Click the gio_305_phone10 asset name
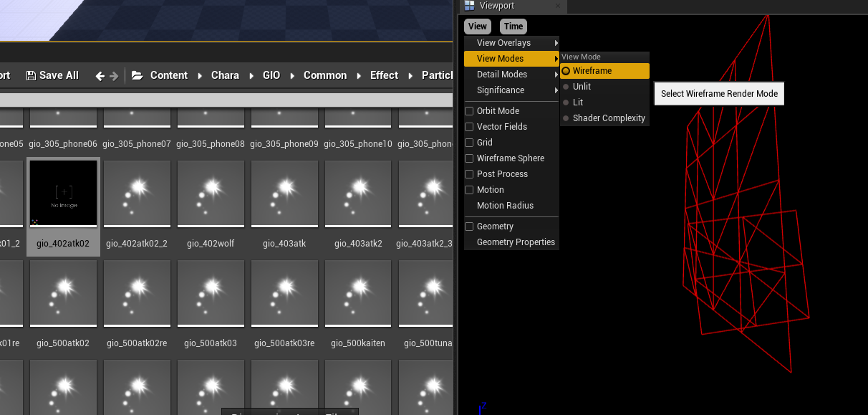868x415 pixels. 358,144
